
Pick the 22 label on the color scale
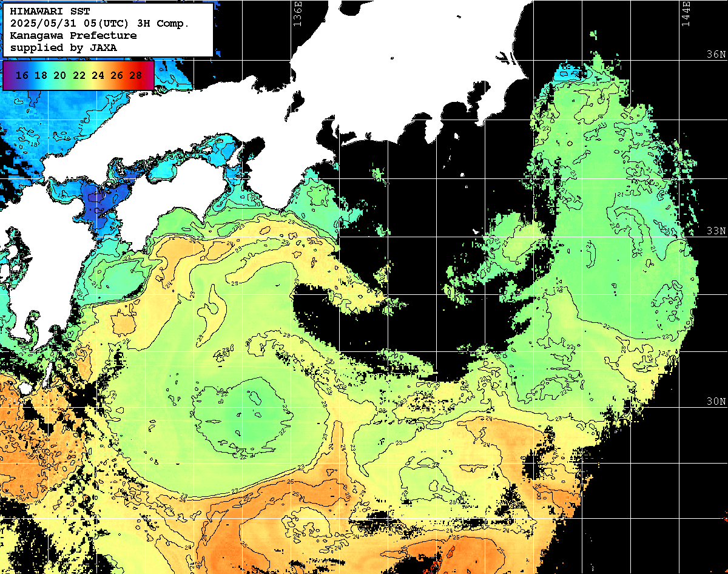click(78, 76)
